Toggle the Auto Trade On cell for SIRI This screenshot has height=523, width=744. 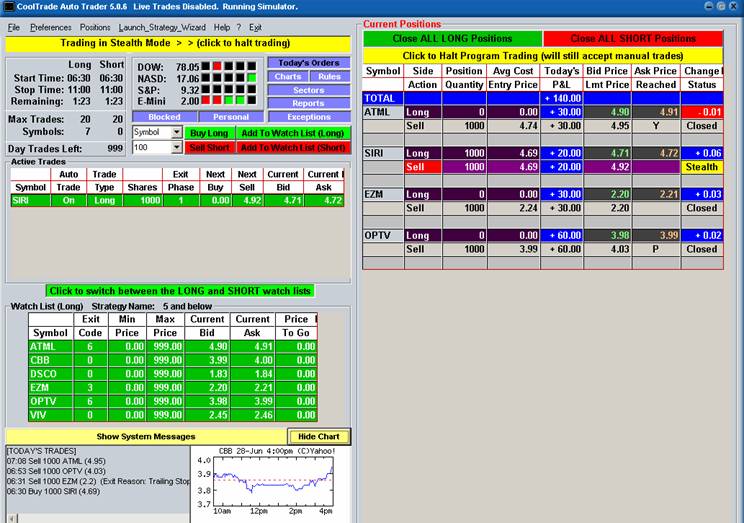coord(68,200)
